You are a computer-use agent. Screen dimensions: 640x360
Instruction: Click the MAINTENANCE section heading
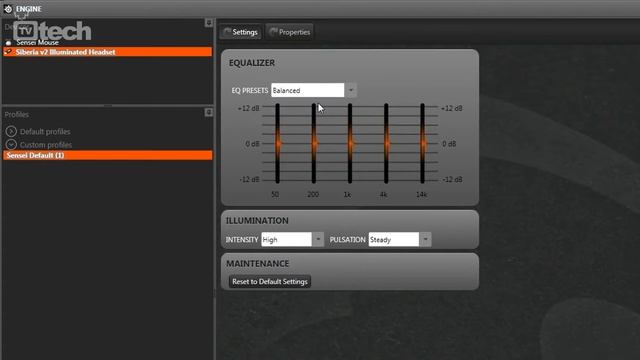(x=258, y=264)
